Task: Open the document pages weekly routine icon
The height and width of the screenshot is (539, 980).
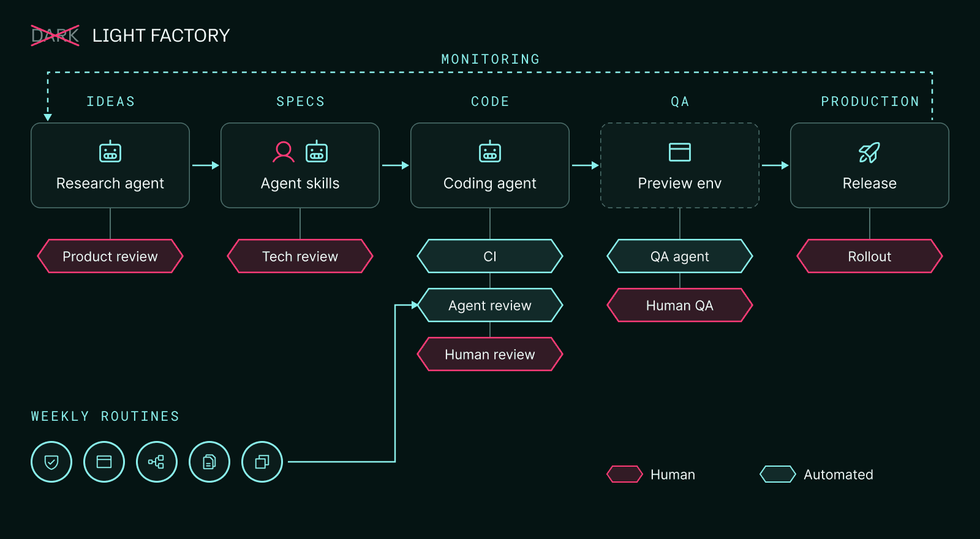Action: [x=209, y=462]
